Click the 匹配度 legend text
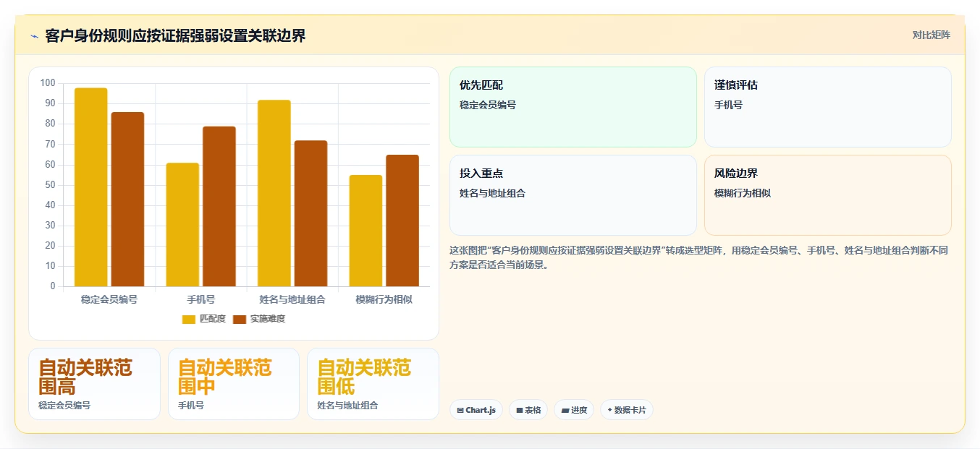 point(213,319)
